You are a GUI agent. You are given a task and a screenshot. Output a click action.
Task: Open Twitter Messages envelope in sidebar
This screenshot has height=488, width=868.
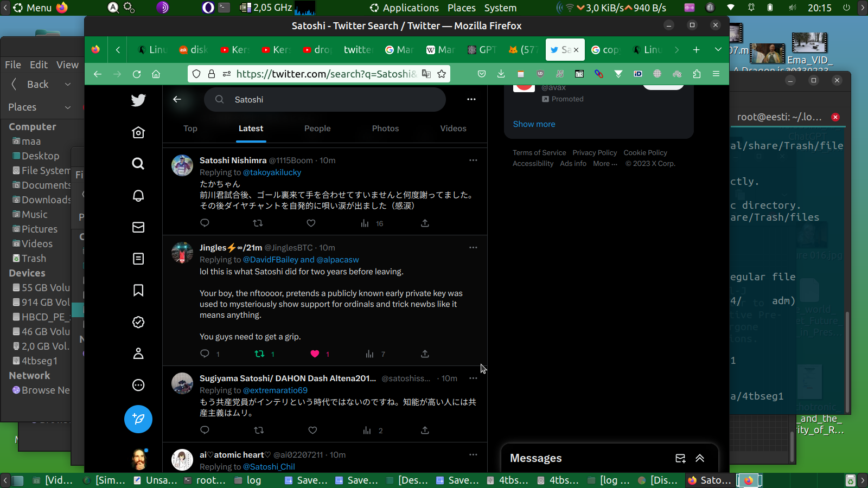[x=138, y=227]
